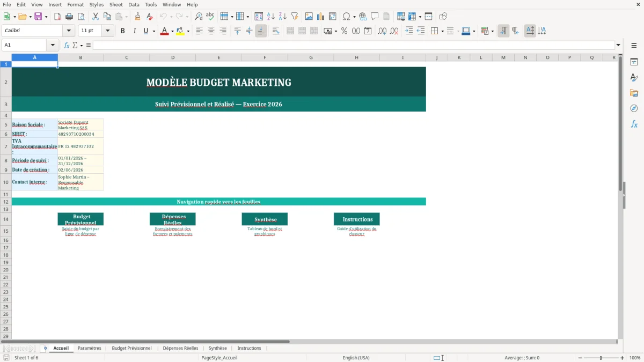Activate Clone Formatting paintbrush
This screenshot has height=362, width=644.
[x=137, y=17]
